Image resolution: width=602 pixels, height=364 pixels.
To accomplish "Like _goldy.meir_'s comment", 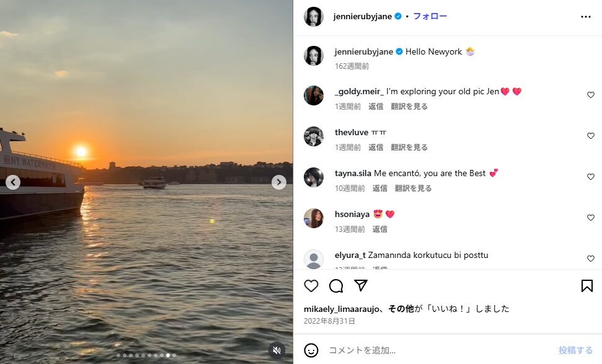I will click(x=590, y=95).
